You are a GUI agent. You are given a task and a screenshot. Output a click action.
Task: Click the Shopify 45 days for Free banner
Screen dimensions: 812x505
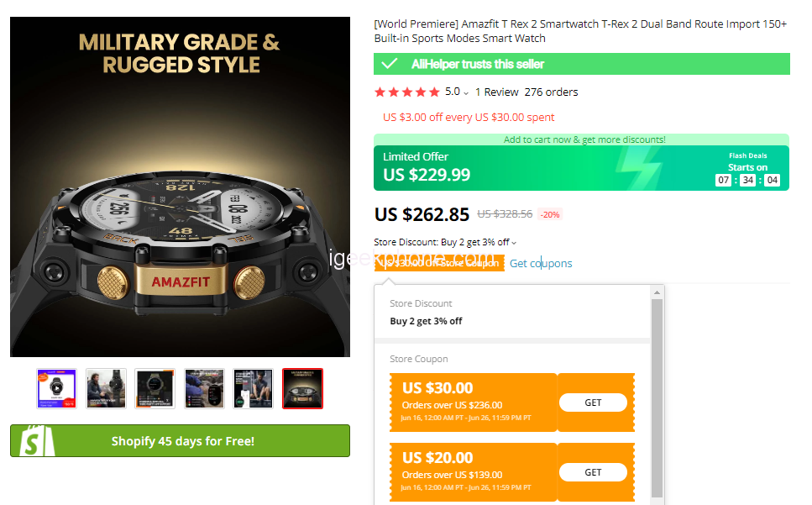180,441
